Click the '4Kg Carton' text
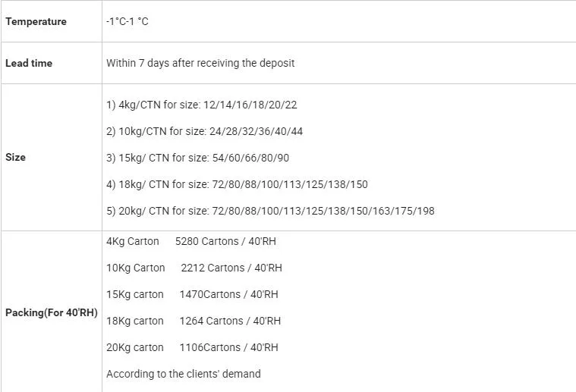Screen dimensions: 576x392 pos(133,241)
